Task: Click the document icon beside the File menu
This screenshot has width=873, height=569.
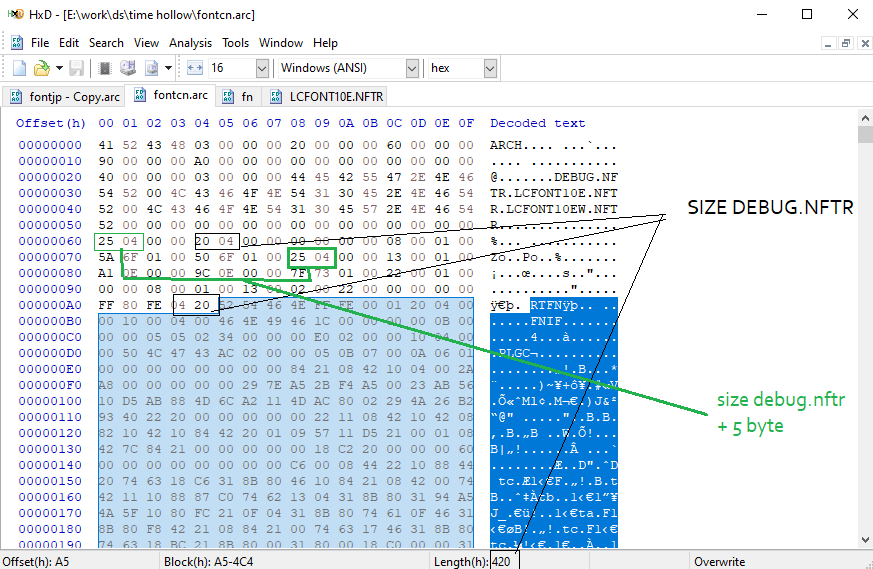Action: 17,43
